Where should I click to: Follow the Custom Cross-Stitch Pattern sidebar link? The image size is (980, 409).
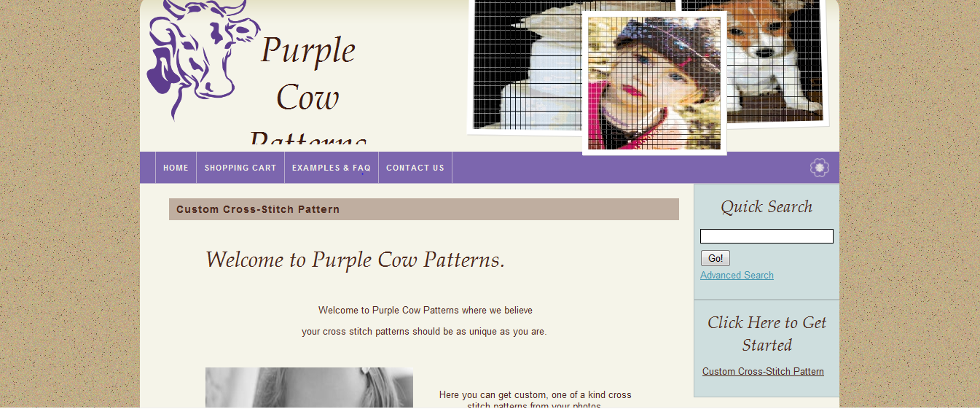(x=763, y=371)
